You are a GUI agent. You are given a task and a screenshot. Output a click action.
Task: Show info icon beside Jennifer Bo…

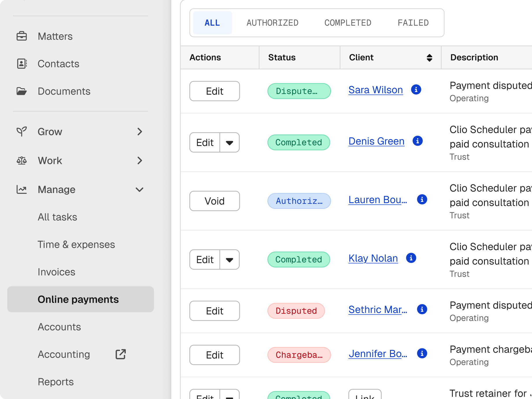point(422,353)
